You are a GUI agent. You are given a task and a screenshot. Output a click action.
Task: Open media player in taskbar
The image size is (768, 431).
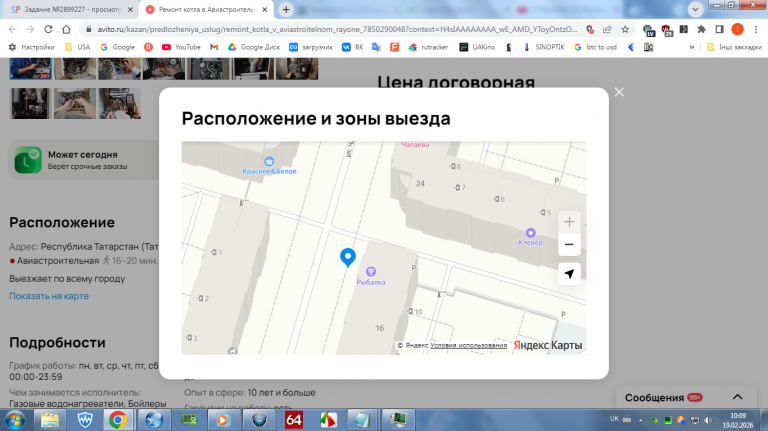click(222, 420)
